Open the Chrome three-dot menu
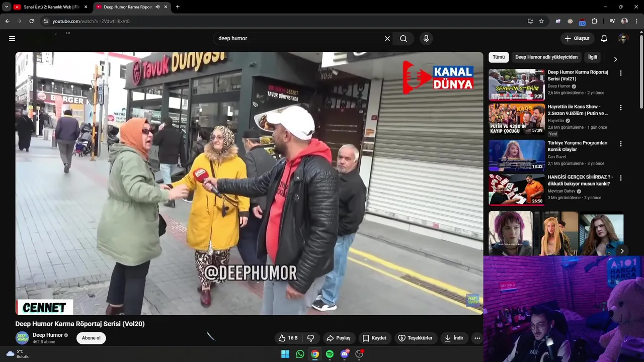The width and height of the screenshot is (644, 362). 636,21
